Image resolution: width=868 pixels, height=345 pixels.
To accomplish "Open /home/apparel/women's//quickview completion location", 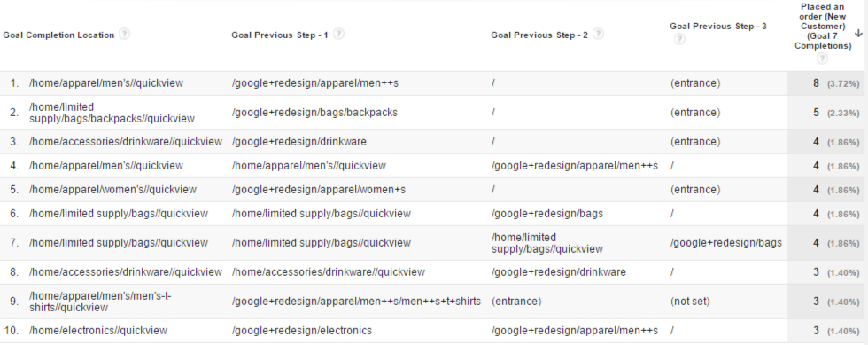I will pos(113,190).
